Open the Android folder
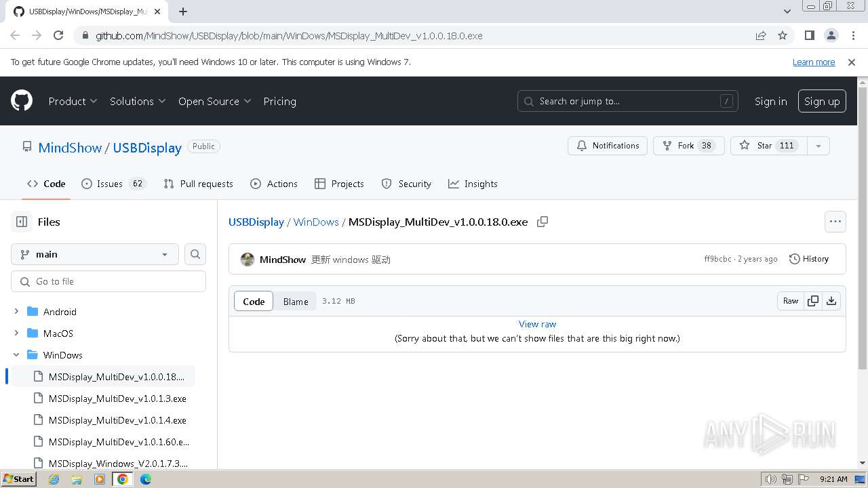The width and height of the screenshot is (868, 488). [60, 312]
